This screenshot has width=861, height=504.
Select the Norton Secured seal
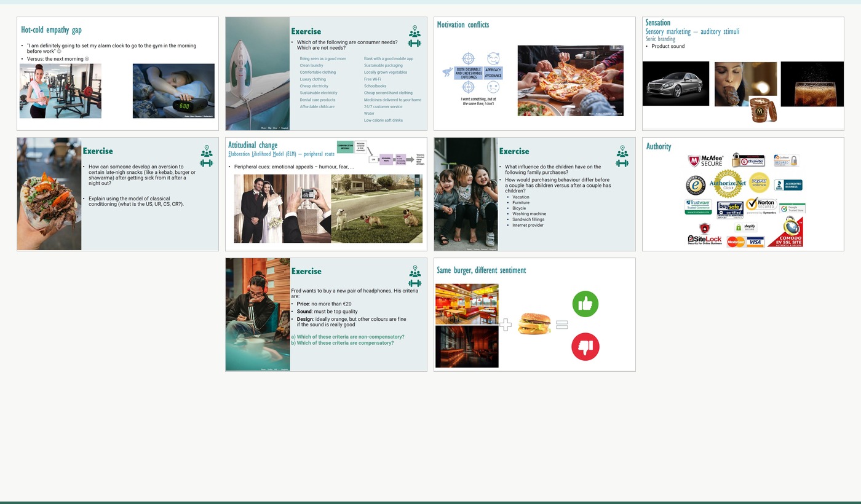click(761, 205)
